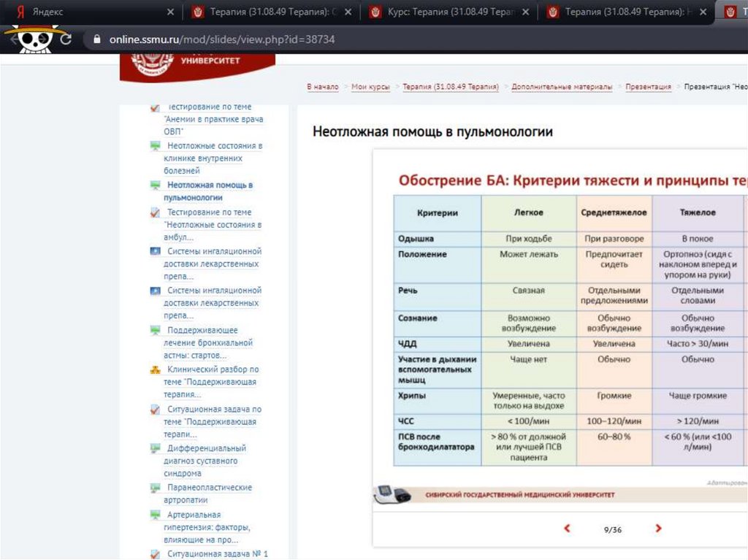Go to next slide with red right arrow
This screenshot has width=748, height=560.
pyautogui.click(x=658, y=528)
